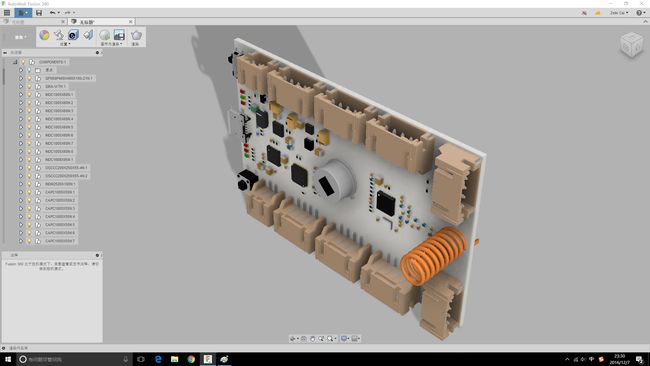Expand OSCCC tree item ending :1
This screenshot has width=650, height=366.
[21, 168]
